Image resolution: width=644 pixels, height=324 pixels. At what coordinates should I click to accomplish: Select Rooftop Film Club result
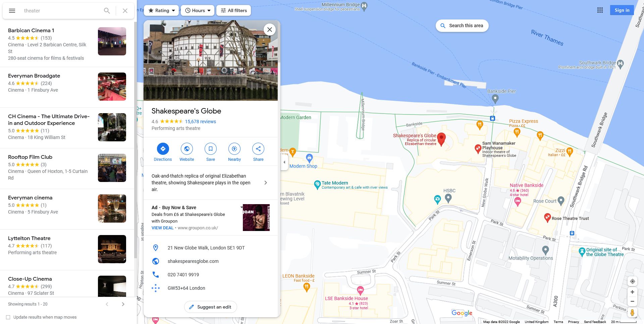67,169
